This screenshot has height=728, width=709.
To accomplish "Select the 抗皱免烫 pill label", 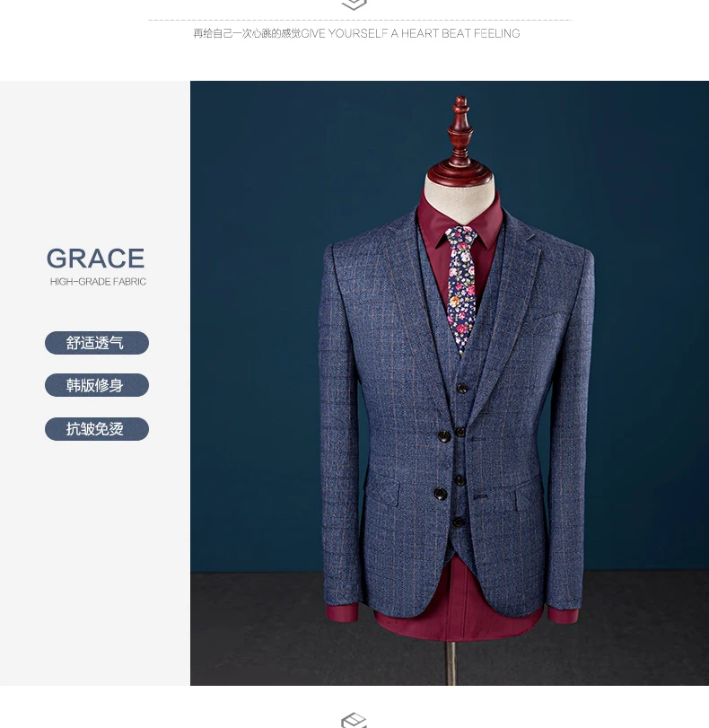I will pyautogui.click(x=97, y=428).
